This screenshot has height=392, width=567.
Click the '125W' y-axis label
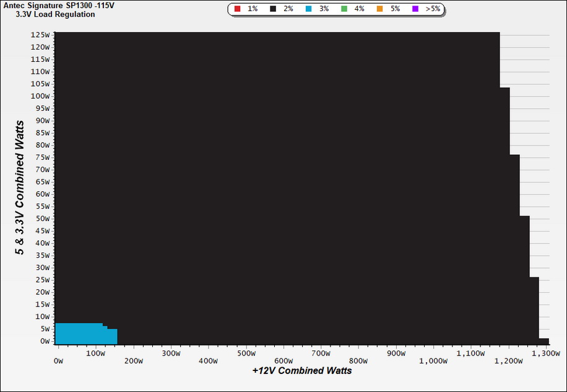pyautogui.click(x=40, y=35)
